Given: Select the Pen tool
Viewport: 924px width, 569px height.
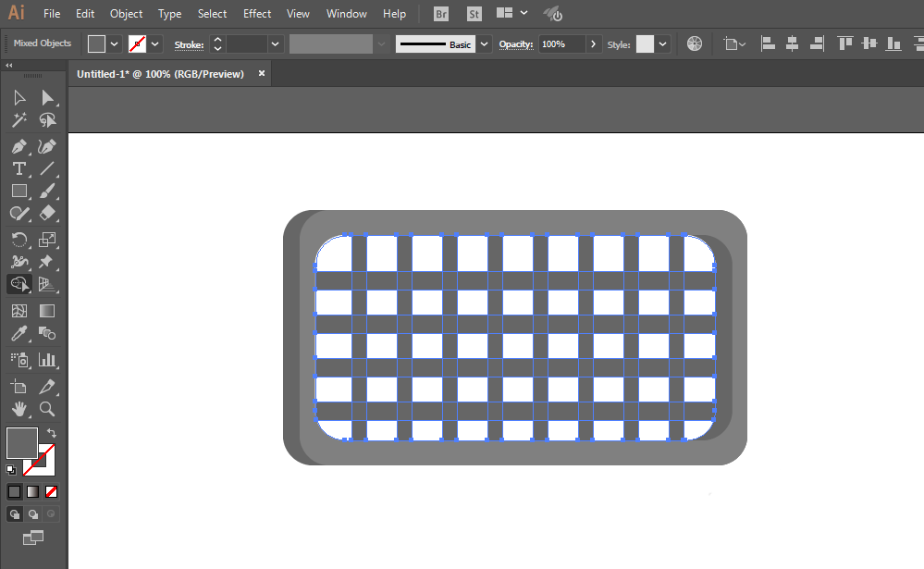Looking at the screenshot, I should [18, 146].
